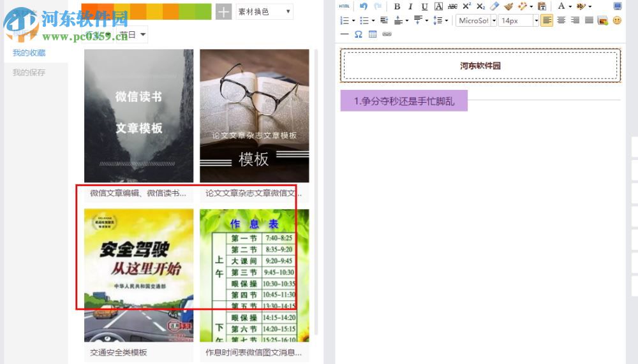Insert an unordered bullet list
The width and height of the screenshot is (638, 364).
pos(364,20)
